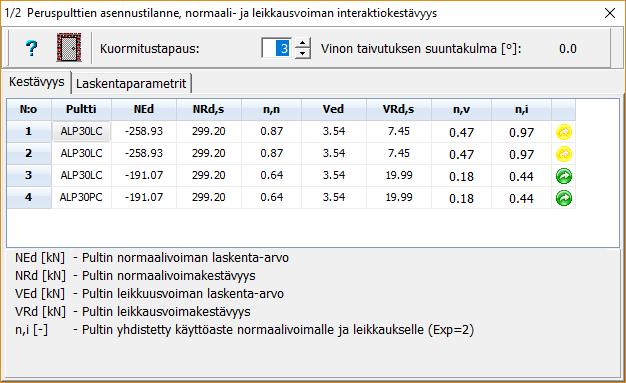Click yellow arrow status icon for bolt 2
Viewport: 626px width, 383px height.
coord(564,154)
